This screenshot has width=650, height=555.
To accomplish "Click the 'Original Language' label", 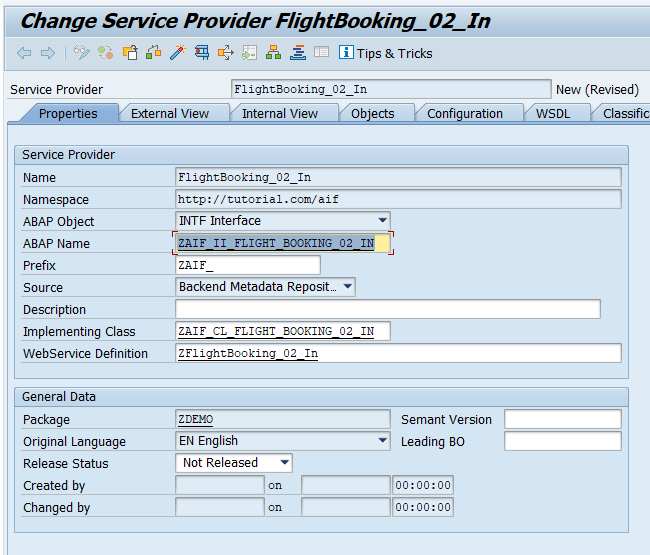I will pyautogui.click(x=74, y=441).
